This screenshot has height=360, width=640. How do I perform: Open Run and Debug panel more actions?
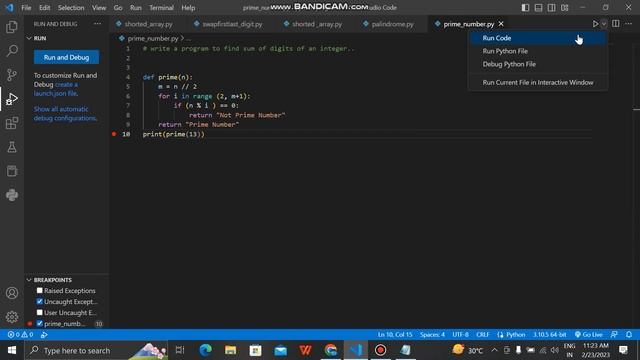(x=98, y=24)
